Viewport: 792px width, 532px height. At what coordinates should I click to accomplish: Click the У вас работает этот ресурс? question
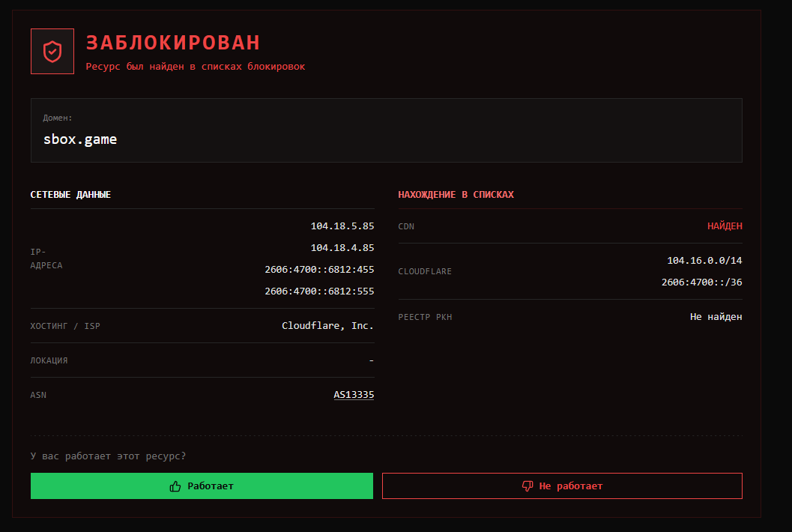tap(108, 456)
